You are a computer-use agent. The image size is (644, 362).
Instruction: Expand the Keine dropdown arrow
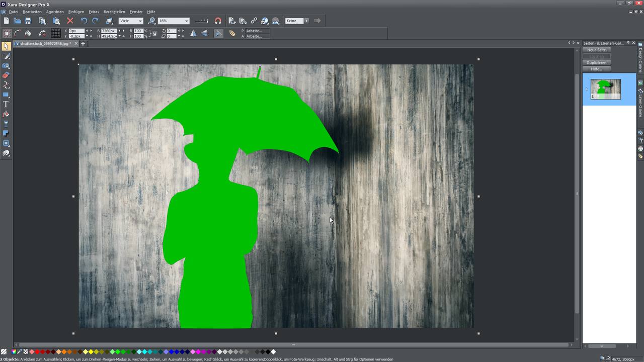point(306,21)
